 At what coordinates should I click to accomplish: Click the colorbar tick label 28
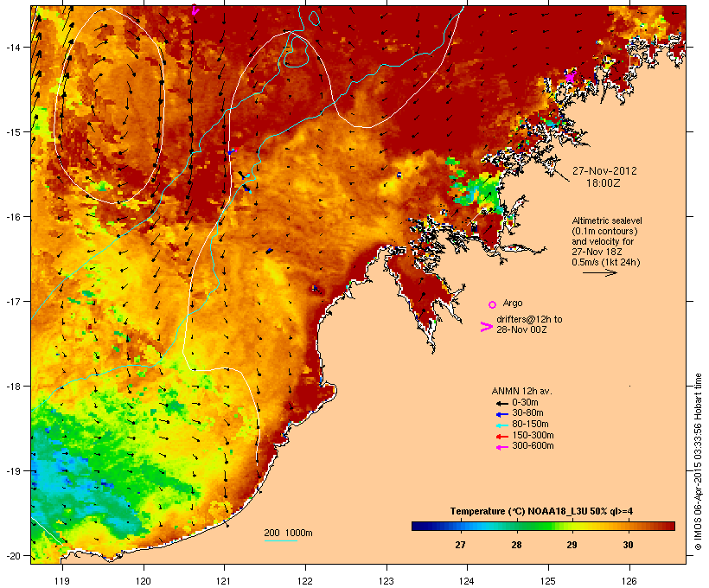516,545
